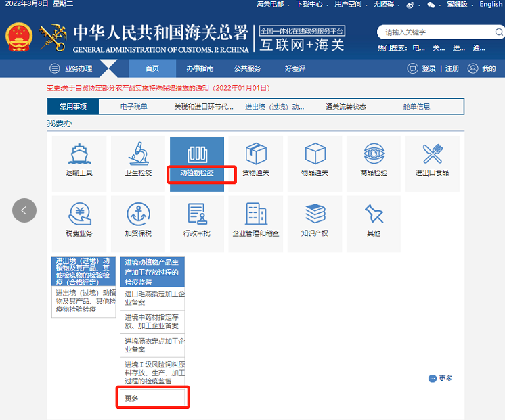Click the 我的 user profile icon
505x420 pixels.
[x=473, y=68]
